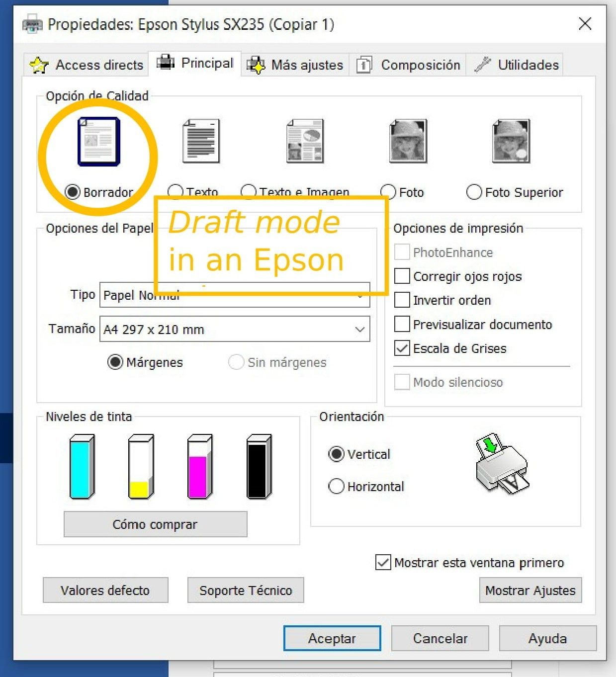The height and width of the screenshot is (677, 616).
Task: Select the Borrador radio button
Action: [73, 192]
